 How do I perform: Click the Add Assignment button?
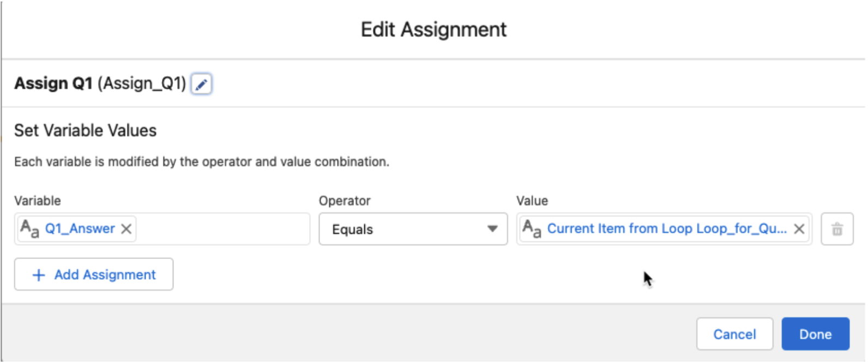click(94, 274)
